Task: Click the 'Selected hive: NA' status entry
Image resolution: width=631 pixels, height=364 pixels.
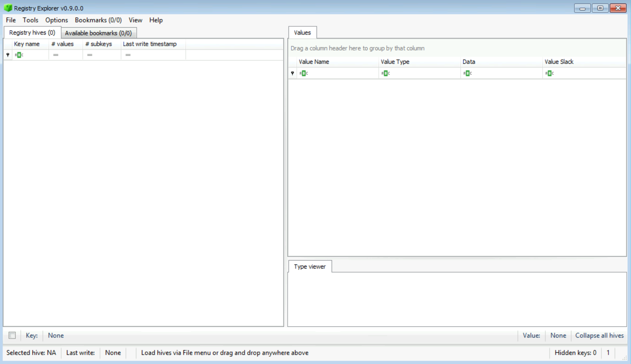Action: tap(31, 353)
